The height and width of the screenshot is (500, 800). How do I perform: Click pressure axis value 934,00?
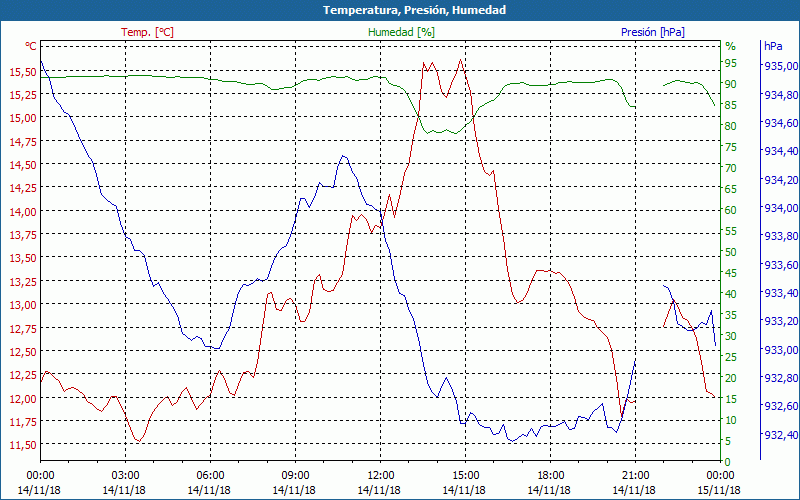click(x=780, y=208)
